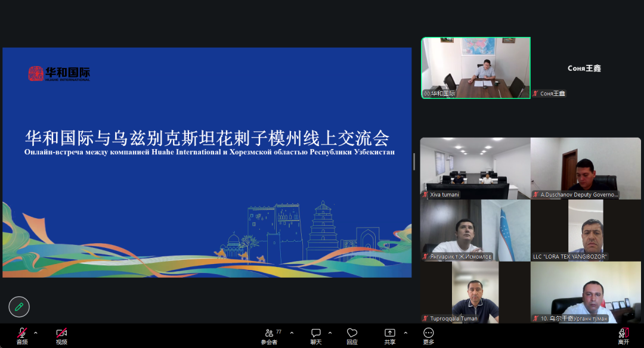Expand arrow beside chat button
The image size is (644, 348).
coord(330,333)
